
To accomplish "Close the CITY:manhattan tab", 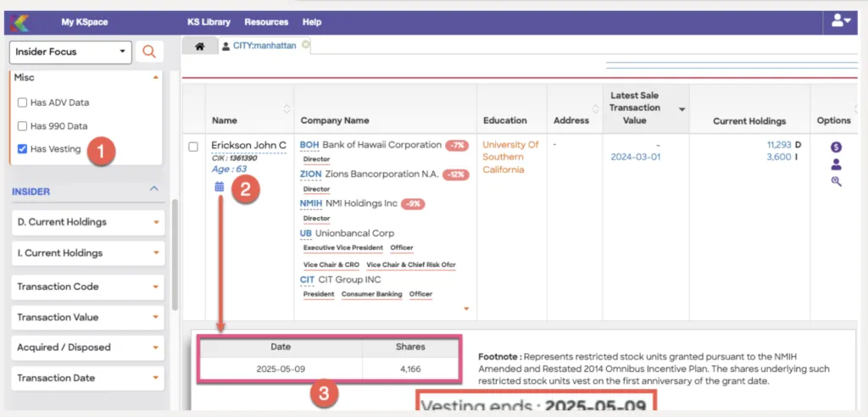I will point(305,46).
